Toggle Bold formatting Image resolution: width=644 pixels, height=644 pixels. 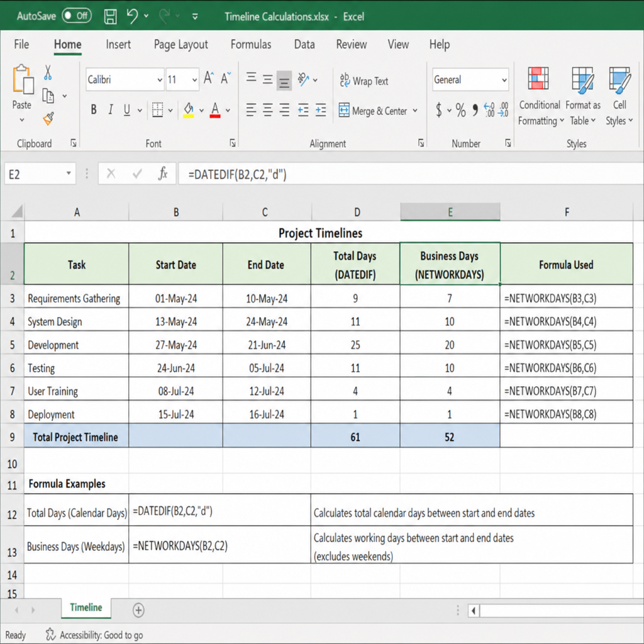click(x=94, y=109)
